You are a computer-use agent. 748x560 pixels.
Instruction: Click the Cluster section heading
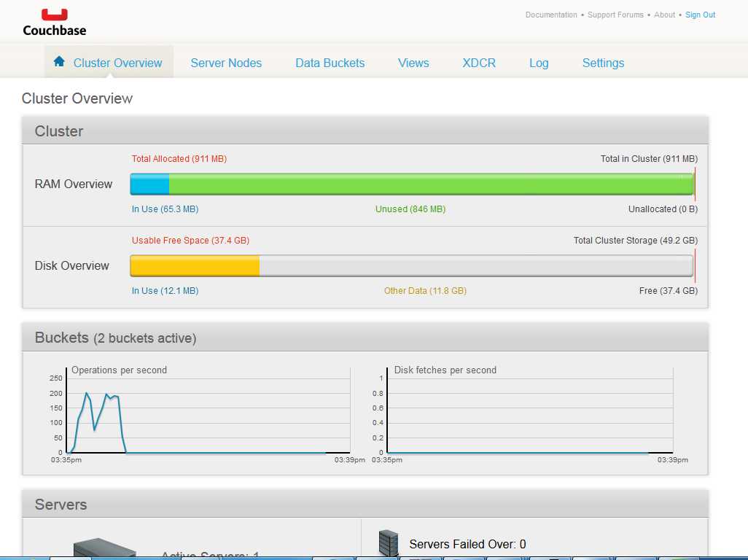click(58, 131)
